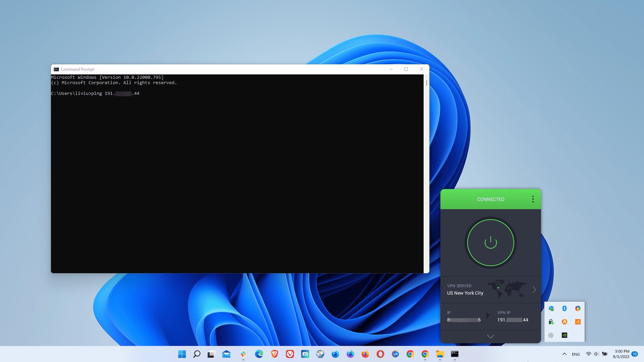The width and height of the screenshot is (644, 362).
Task: Click the Bluetooth tray icon
Action: [565, 308]
